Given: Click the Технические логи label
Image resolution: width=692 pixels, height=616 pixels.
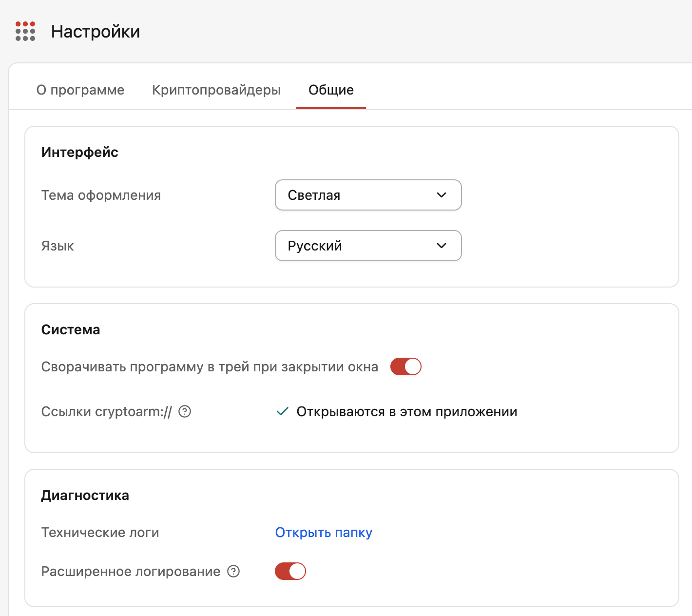Looking at the screenshot, I should (100, 532).
